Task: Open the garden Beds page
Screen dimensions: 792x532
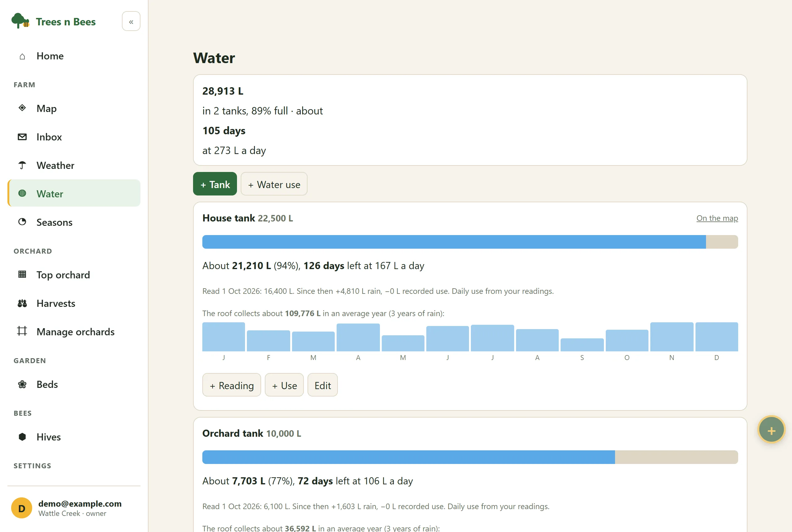Action: coord(74,384)
